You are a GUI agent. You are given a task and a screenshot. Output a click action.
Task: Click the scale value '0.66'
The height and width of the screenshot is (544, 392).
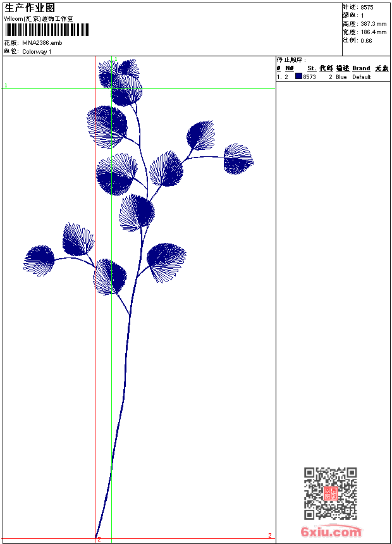pyautogui.click(x=366, y=40)
